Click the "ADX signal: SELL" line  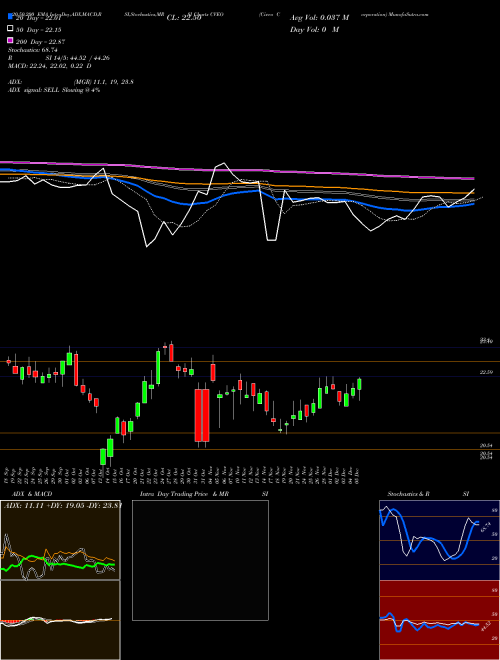tap(54, 90)
